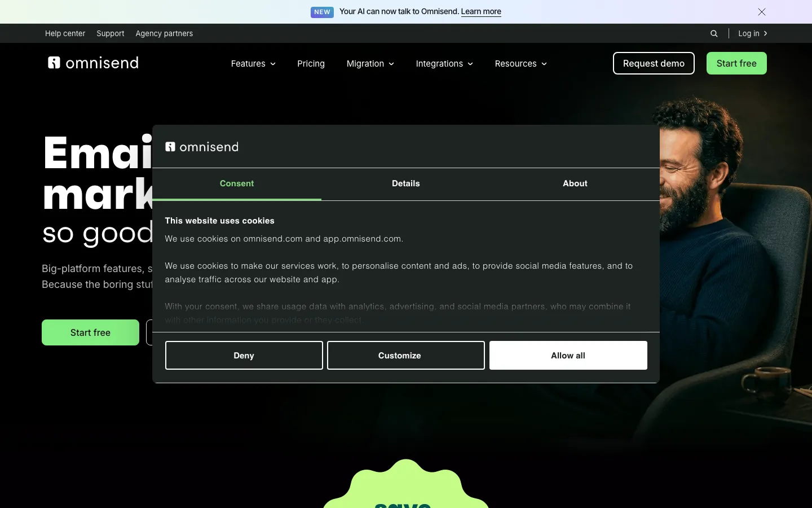Click the "This website uses cookies" heading

(219, 221)
